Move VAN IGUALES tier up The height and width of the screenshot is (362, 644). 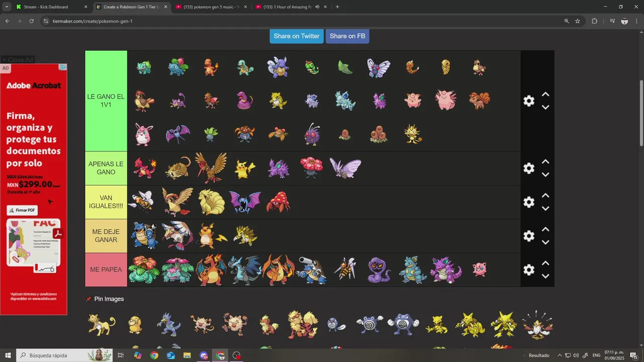click(x=545, y=196)
